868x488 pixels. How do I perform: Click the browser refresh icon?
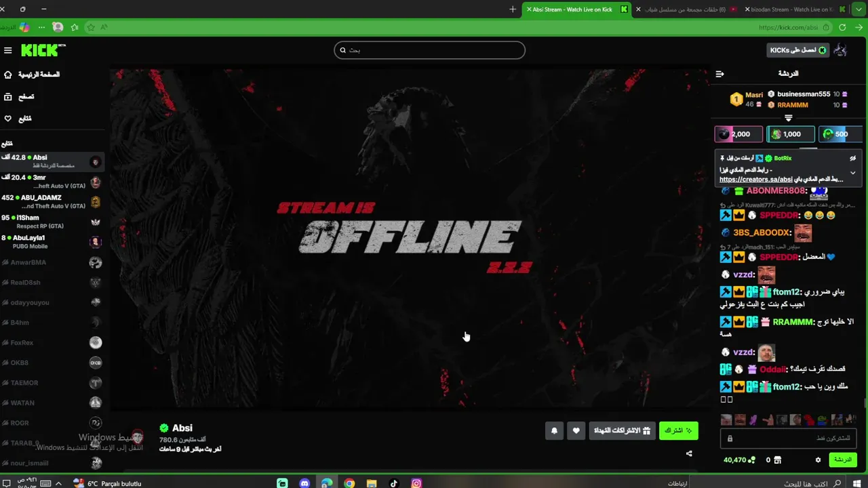(842, 27)
